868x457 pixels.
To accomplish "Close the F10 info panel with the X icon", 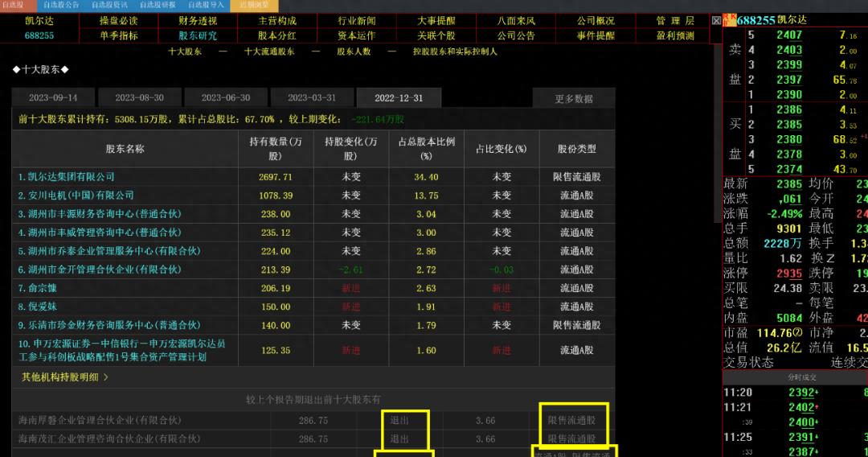I will coord(716,20).
